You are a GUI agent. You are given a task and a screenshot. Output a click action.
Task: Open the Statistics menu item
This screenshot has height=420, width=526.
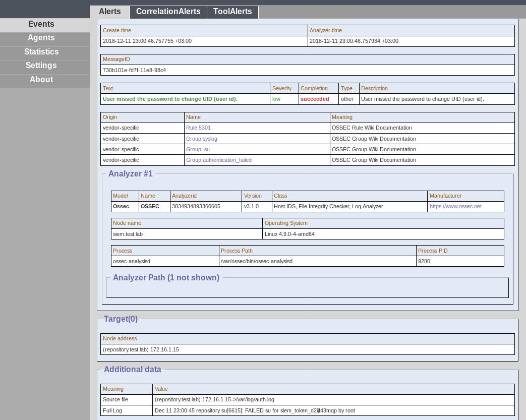point(41,52)
